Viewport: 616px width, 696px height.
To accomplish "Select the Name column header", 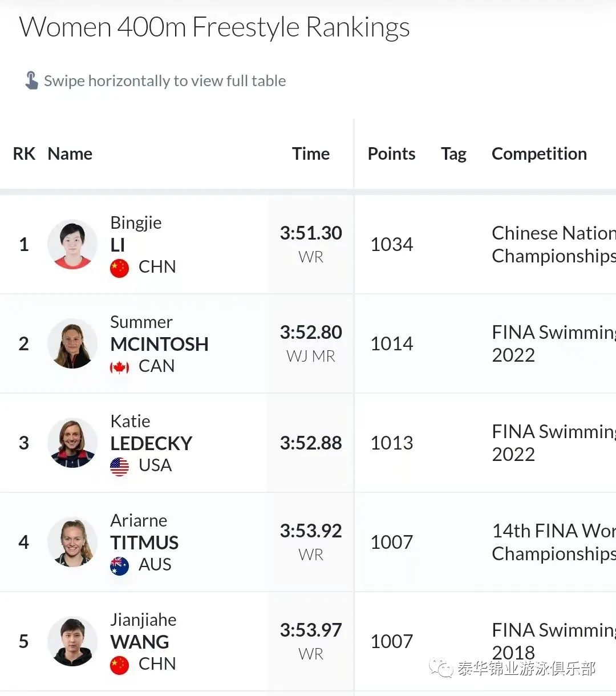I will point(70,153).
